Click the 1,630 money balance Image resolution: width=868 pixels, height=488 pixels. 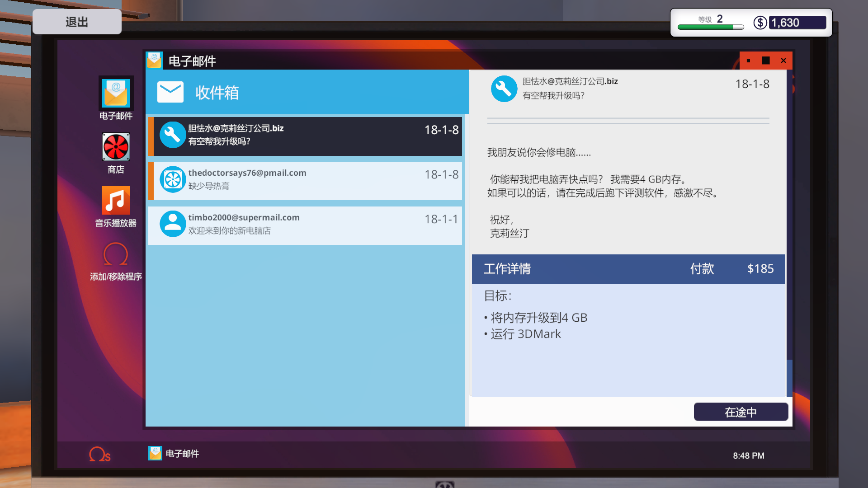797,23
